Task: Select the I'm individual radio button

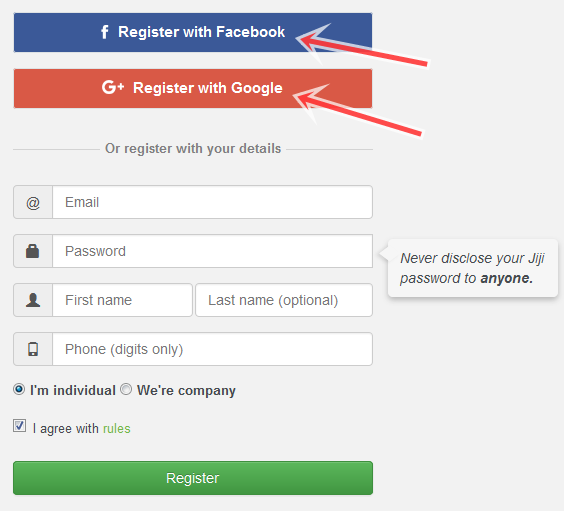Action: click(x=19, y=389)
